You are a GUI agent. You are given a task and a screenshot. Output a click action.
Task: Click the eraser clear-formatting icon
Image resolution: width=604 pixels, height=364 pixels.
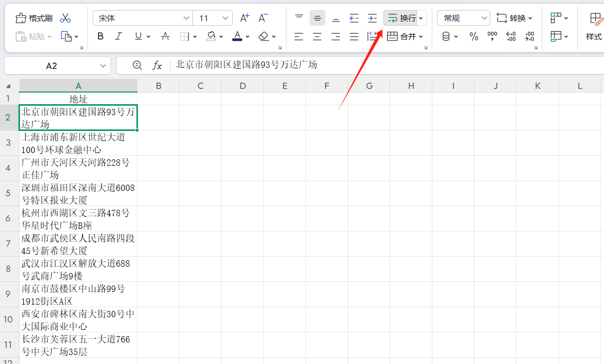(x=264, y=36)
